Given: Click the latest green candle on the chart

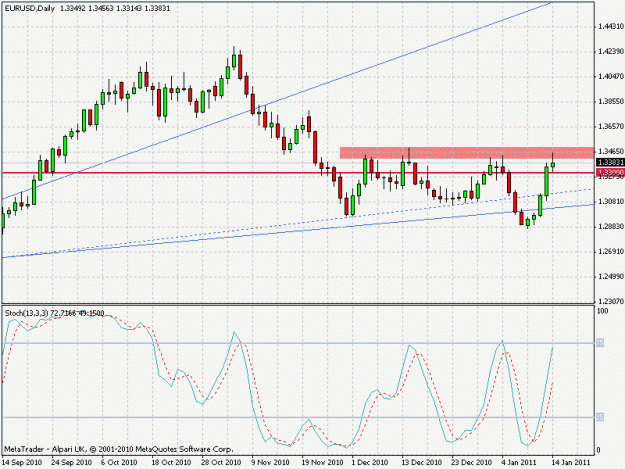Looking at the screenshot, I should [553, 164].
